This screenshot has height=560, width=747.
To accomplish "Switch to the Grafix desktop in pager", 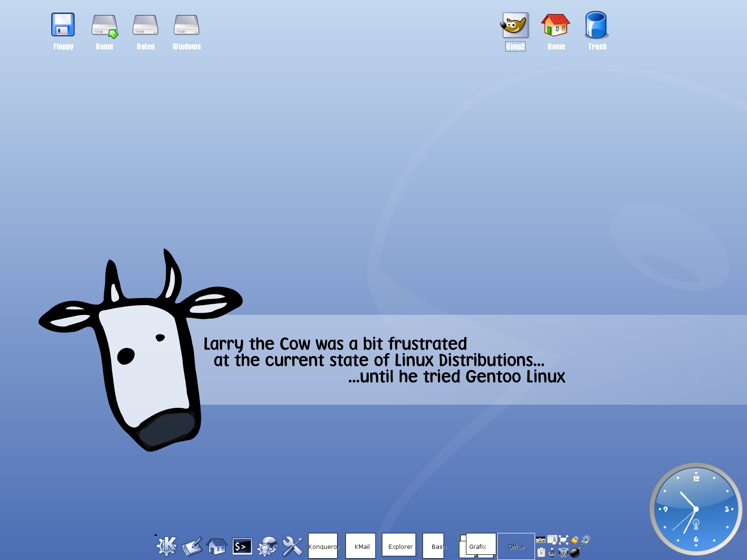I will tap(478, 546).
